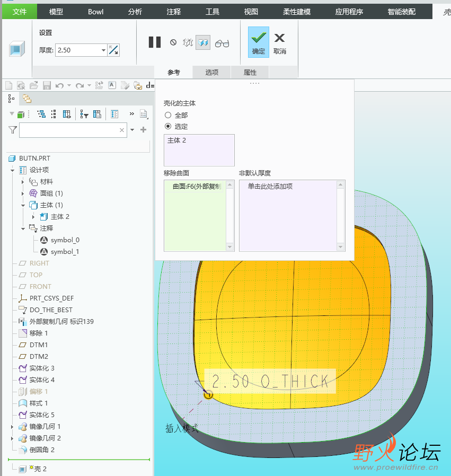This screenshot has width=451, height=476.
Task: Open the tree filter funnel icon
Action: tap(12, 130)
